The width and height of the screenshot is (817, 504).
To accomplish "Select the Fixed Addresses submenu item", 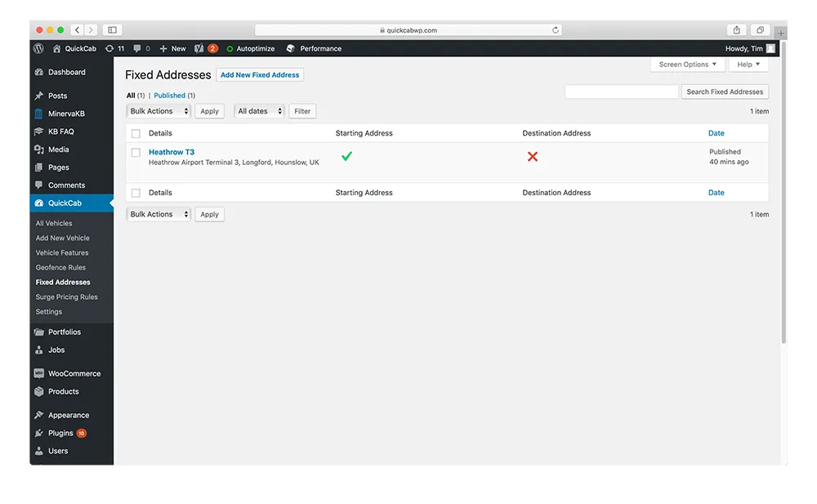I will [63, 282].
